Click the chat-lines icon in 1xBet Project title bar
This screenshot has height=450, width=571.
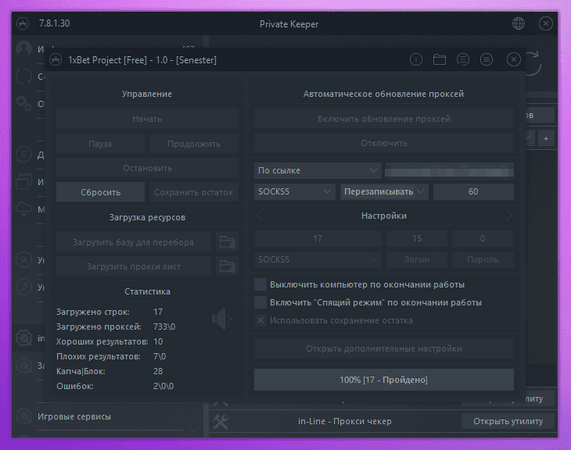pos(463,59)
